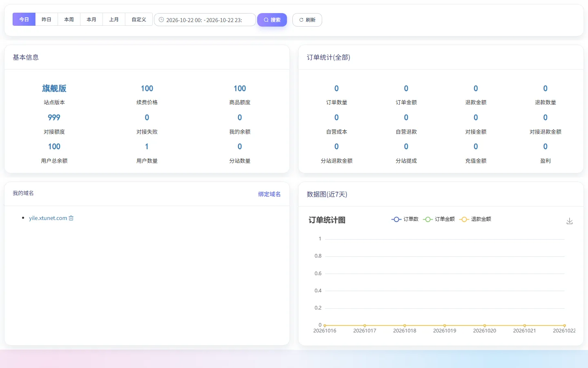Click the 数据图(近7天) panel heading
588x368 pixels.
point(327,194)
